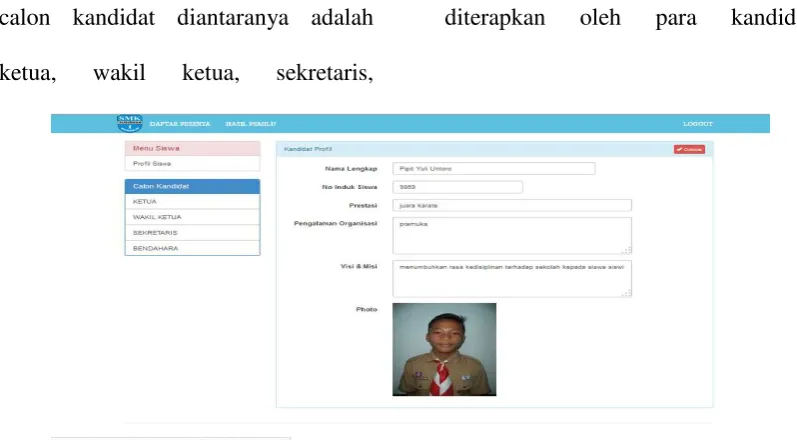This screenshot has width=797, height=440.
Task: Click the Photo field label
Action: pos(366,309)
